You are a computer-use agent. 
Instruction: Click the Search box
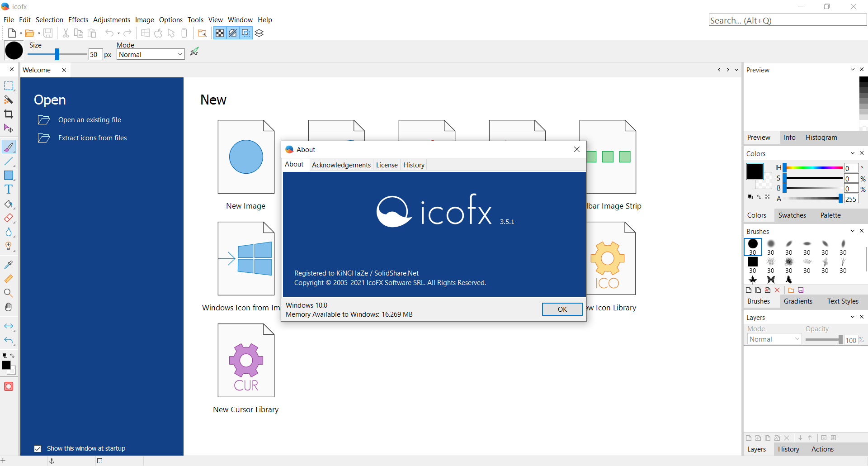[788, 20]
